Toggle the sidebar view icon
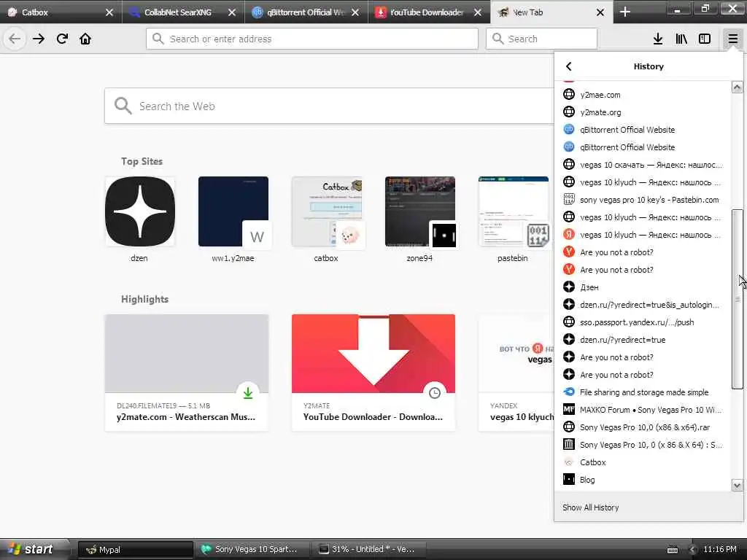 [x=705, y=39]
